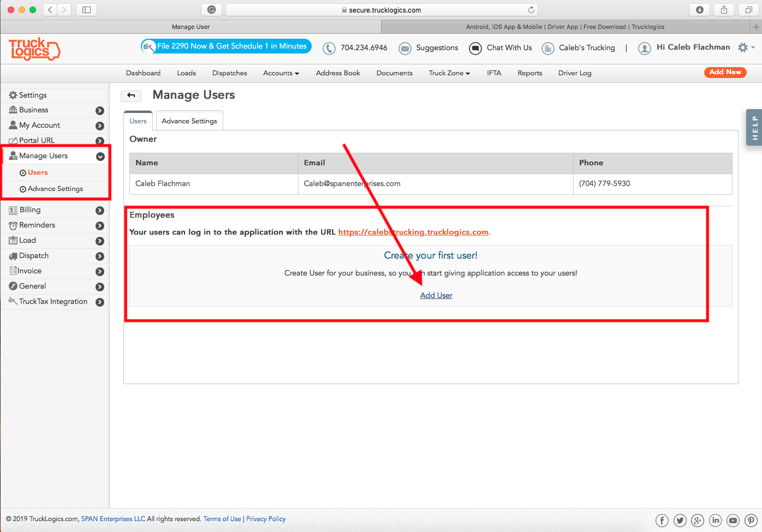This screenshot has width=762, height=532.
Task: Open the Privacy Policy link
Action: coord(266,519)
